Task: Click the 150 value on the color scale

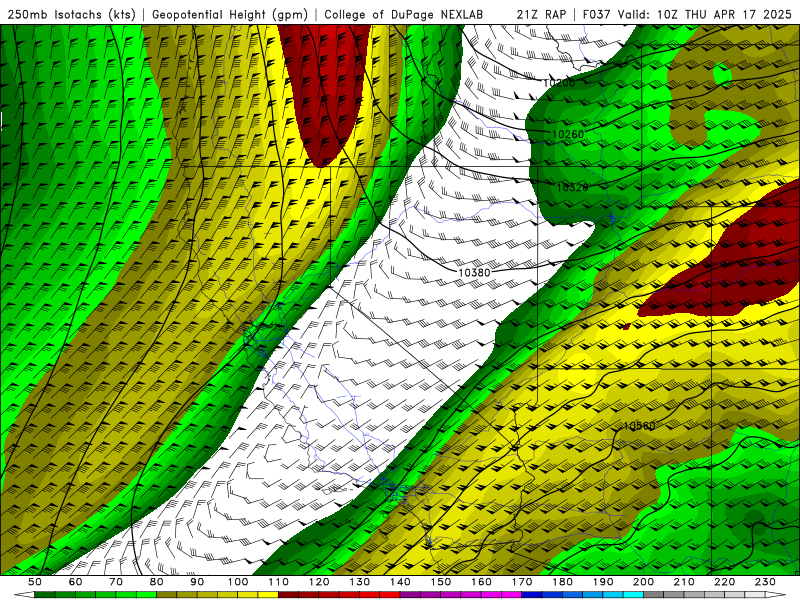Action: coord(441,582)
